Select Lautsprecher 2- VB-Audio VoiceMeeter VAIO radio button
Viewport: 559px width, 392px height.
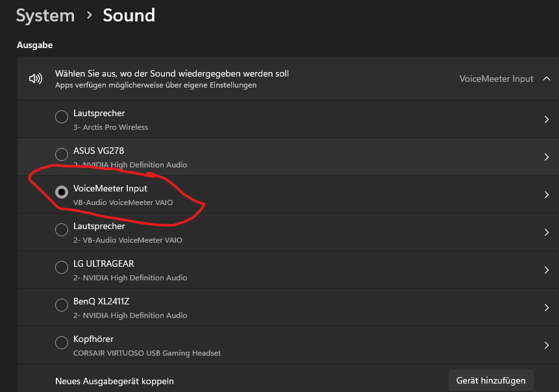click(62, 230)
